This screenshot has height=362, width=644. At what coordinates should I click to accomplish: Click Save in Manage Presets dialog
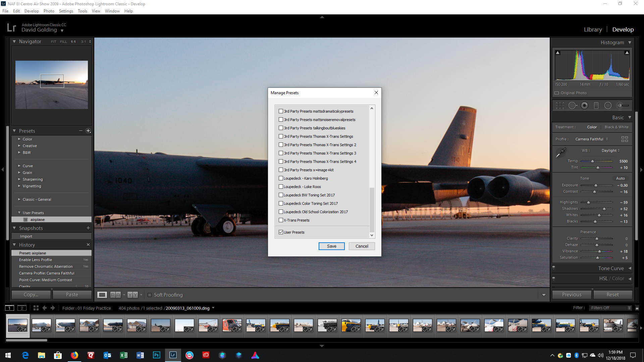coord(331,246)
